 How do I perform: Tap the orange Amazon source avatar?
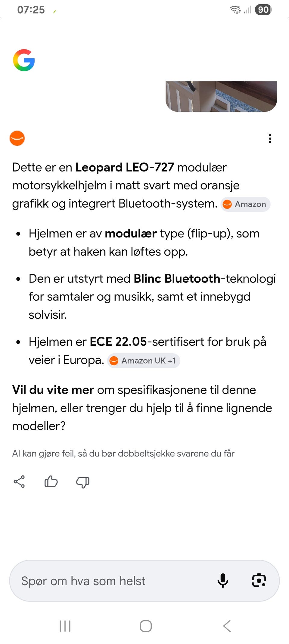(x=17, y=138)
